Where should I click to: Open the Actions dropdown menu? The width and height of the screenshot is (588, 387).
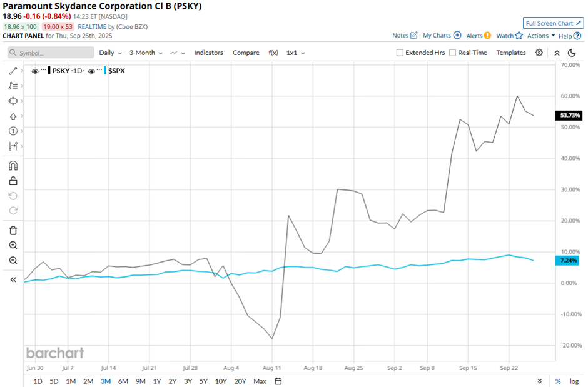click(541, 36)
